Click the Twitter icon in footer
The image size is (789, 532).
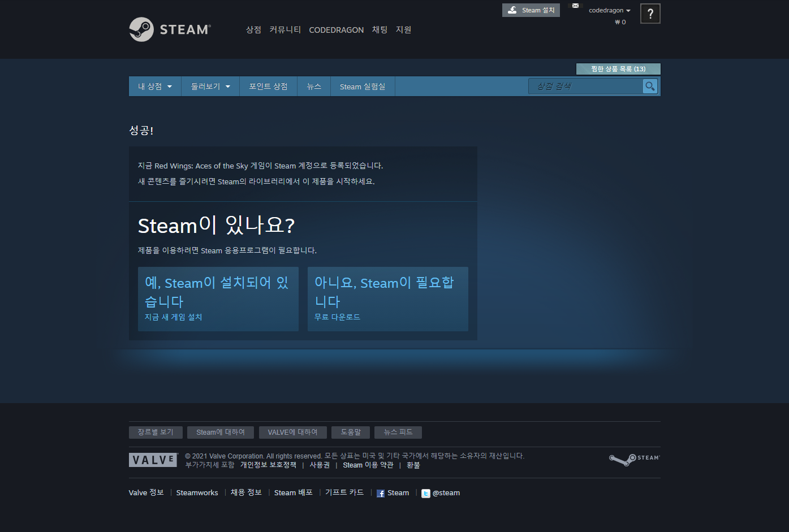tap(425, 494)
